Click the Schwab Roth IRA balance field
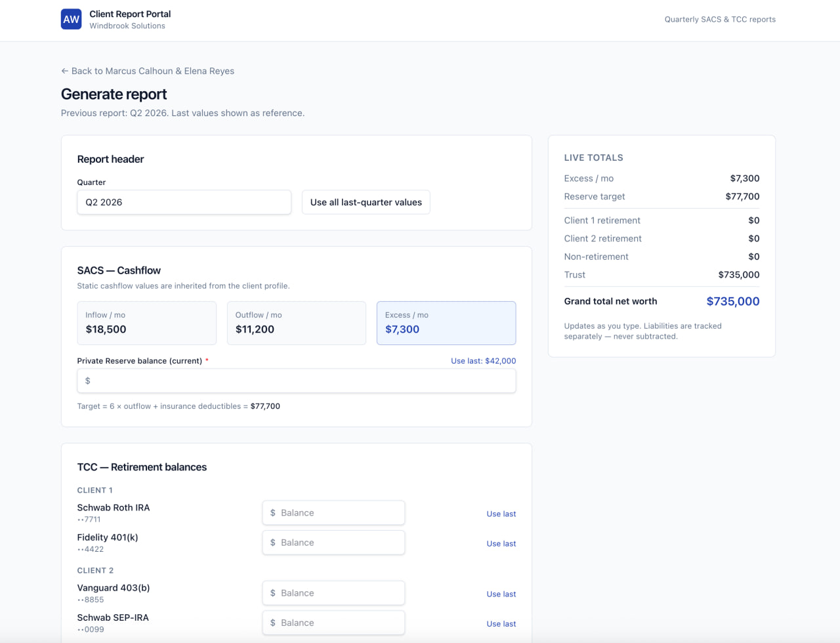The image size is (840, 643). (333, 513)
